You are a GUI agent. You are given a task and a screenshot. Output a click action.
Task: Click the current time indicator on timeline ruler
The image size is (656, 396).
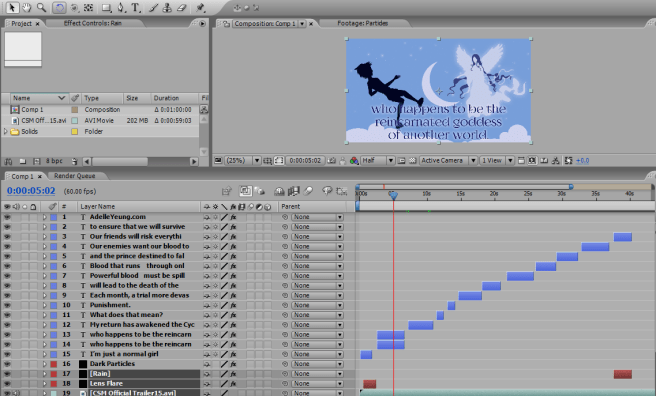click(393, 195)
